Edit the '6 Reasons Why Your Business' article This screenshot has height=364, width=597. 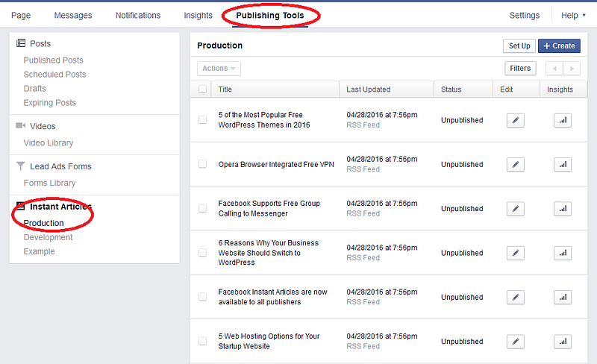[x=515, y=253]
